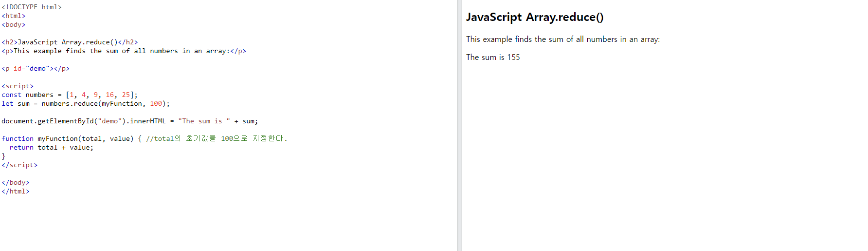Click the document.getElementById innerHTML line

(x=130, y=121)
